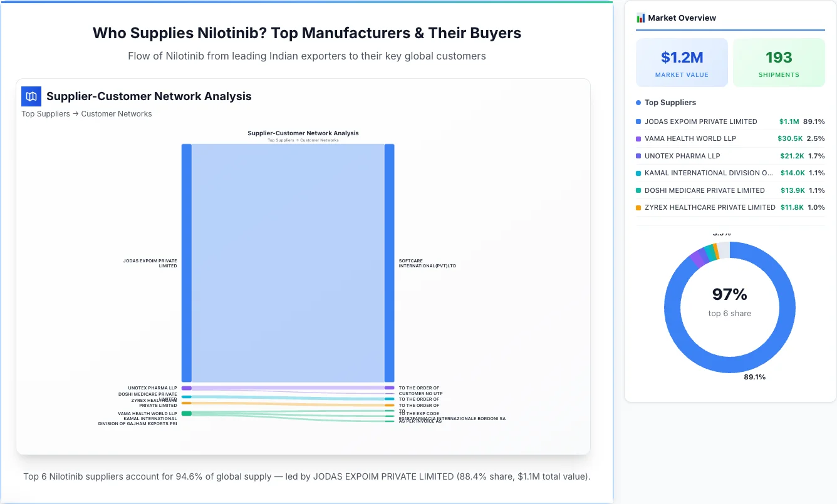The width and height of the screenshot is (837, 504).
Task: Click the bar chart icon in Market Overview header
Action: tap(640, 18)
